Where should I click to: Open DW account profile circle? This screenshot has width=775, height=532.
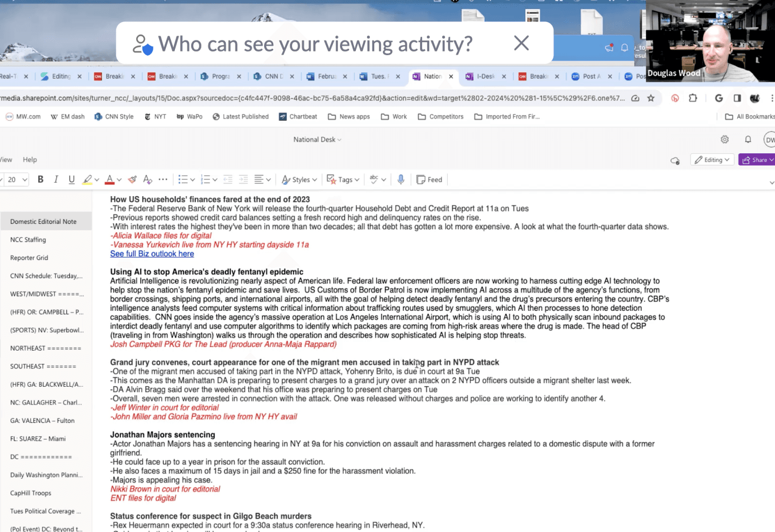[769, 140]
